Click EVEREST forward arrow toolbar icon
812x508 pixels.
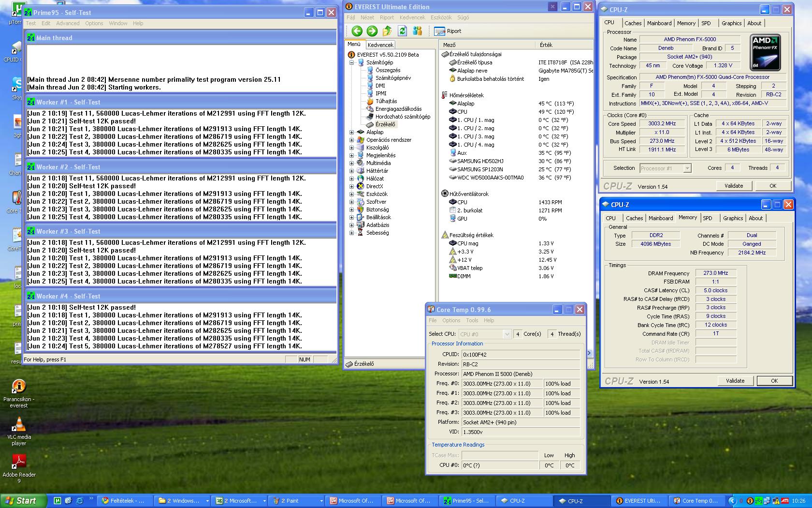[372, 31]
